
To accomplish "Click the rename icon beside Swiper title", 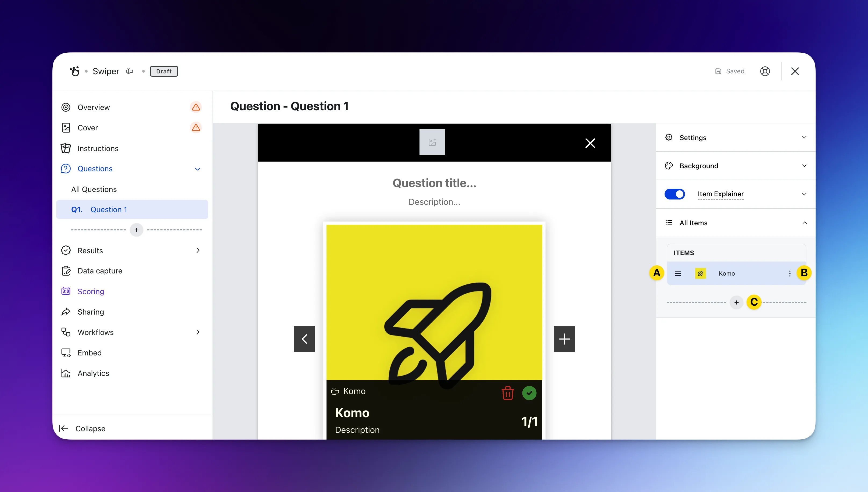I will pyautogui.click(x=130, y=71).
